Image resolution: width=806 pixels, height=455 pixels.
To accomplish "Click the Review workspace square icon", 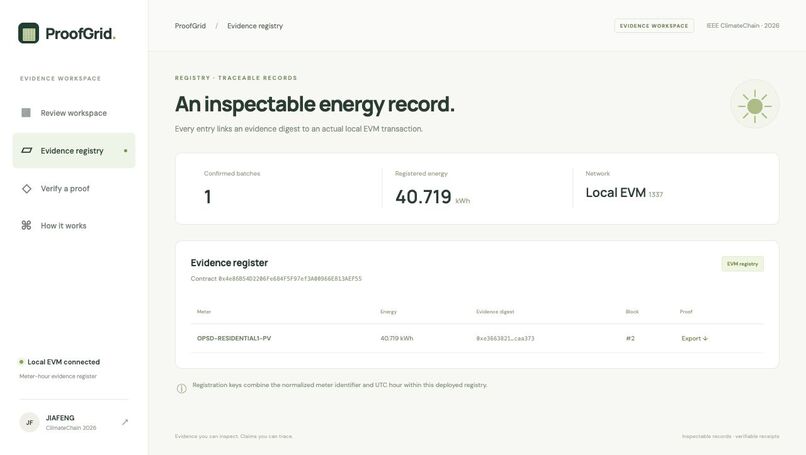I will 26,113.
